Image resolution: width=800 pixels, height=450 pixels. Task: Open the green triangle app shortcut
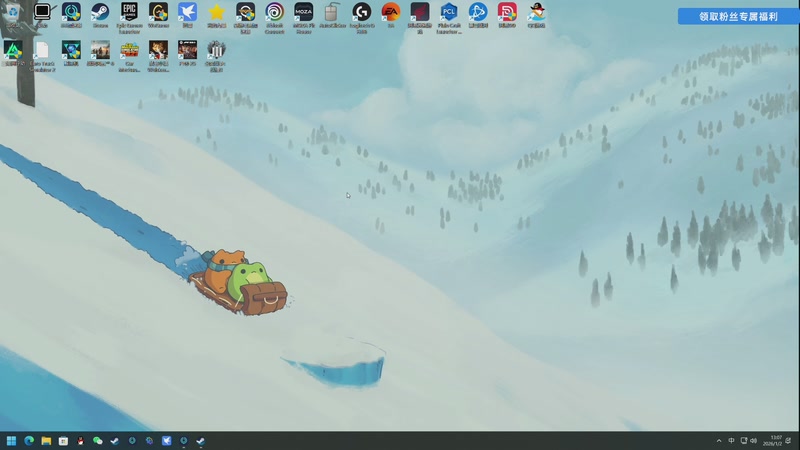(13, 53)
